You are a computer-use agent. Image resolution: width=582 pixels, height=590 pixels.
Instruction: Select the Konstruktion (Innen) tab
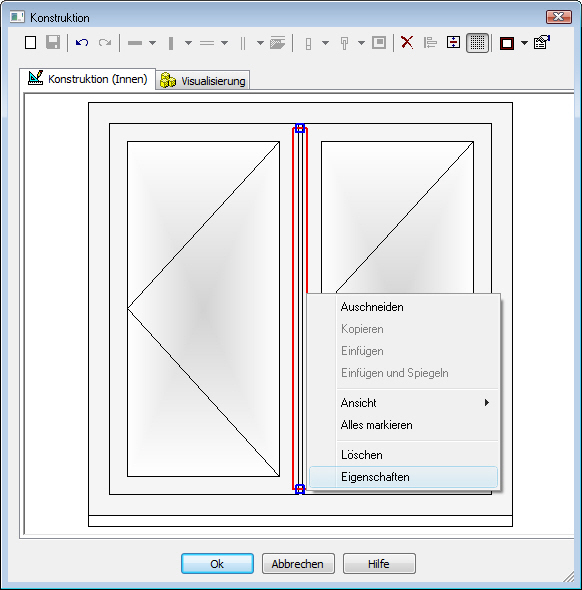click(x=88, y=79)
